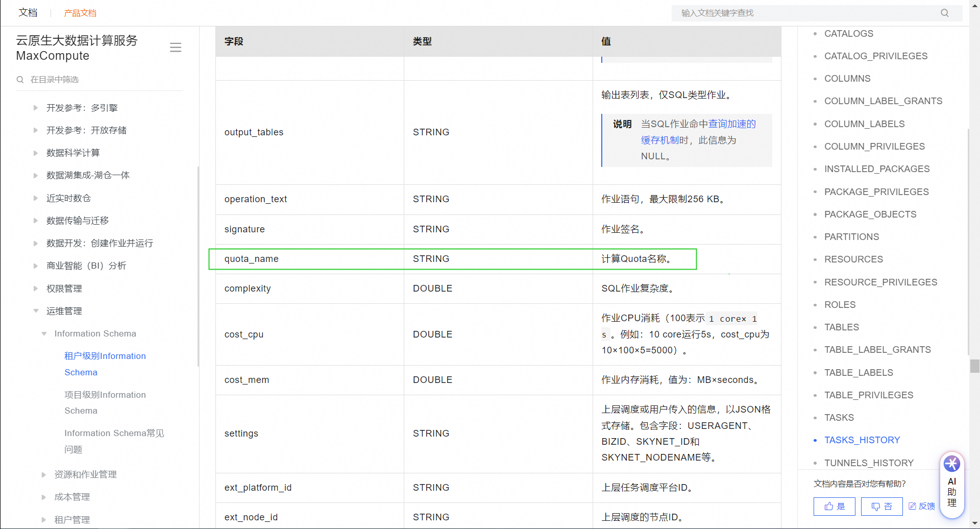Open '项目级别Information Schema' page
Image resolution: width=980 pixels, height=529 pixels.
pos(105,402)
